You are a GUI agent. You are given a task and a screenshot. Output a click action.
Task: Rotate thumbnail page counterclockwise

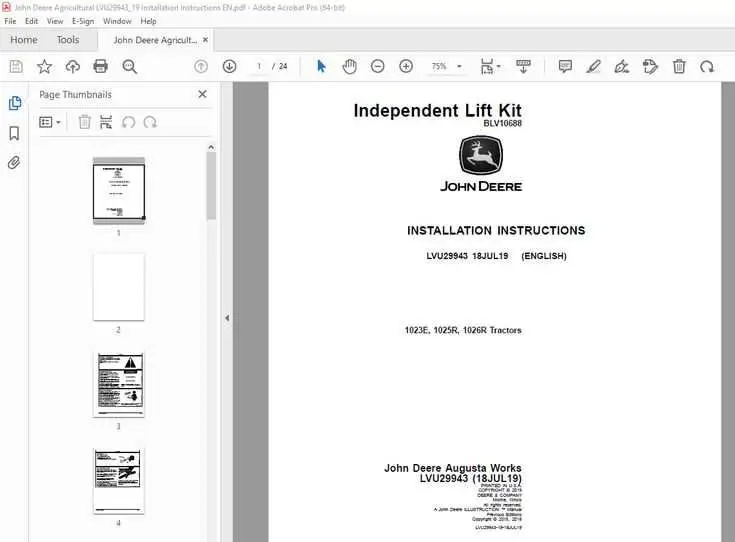(128, 122)
